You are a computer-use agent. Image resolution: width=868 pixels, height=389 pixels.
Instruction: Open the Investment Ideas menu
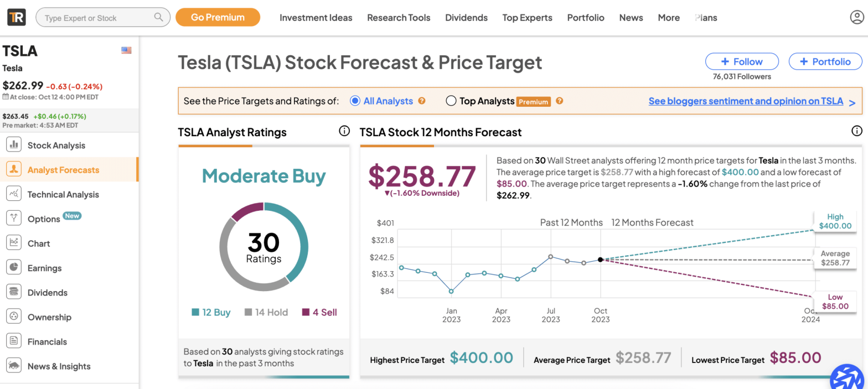point(316,17)
